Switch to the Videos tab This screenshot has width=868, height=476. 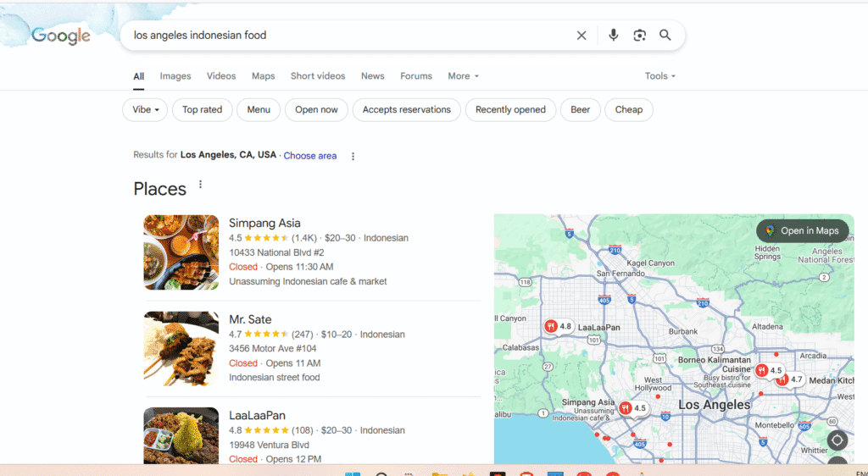(x=221, y=76)
